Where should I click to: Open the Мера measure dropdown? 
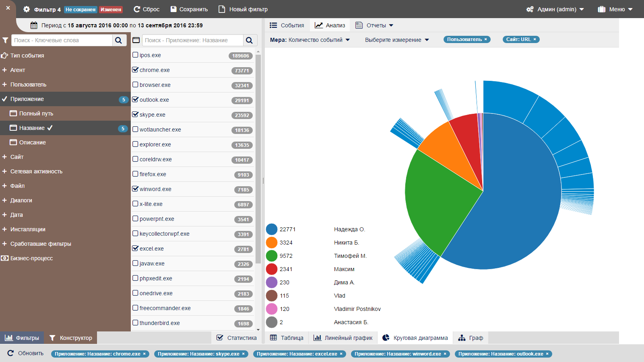coord(310,40)
